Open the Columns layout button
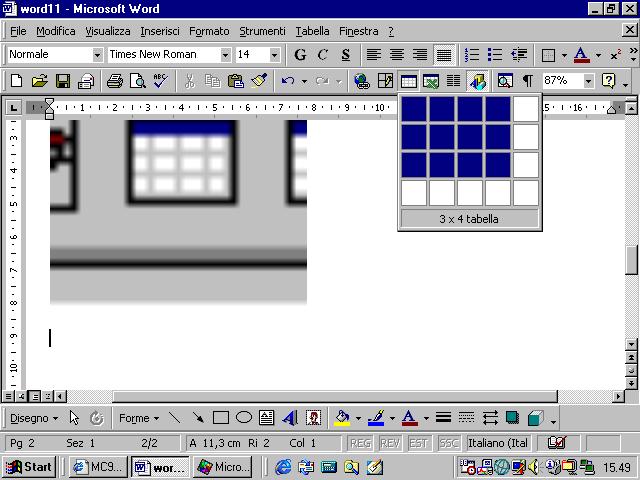This screenshot has width=640, height=480. coord(453,81)
